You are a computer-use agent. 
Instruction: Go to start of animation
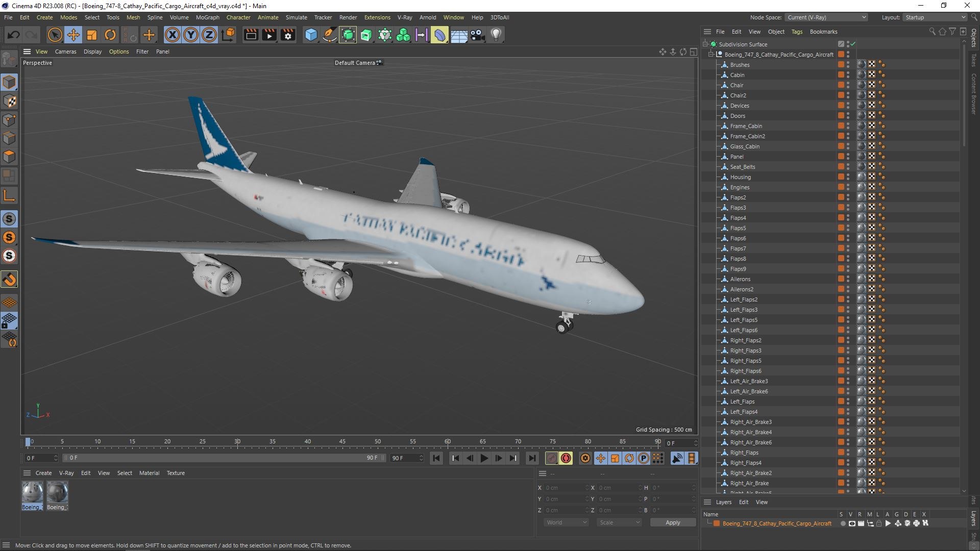pyautogui.click(x=436, y=458)
